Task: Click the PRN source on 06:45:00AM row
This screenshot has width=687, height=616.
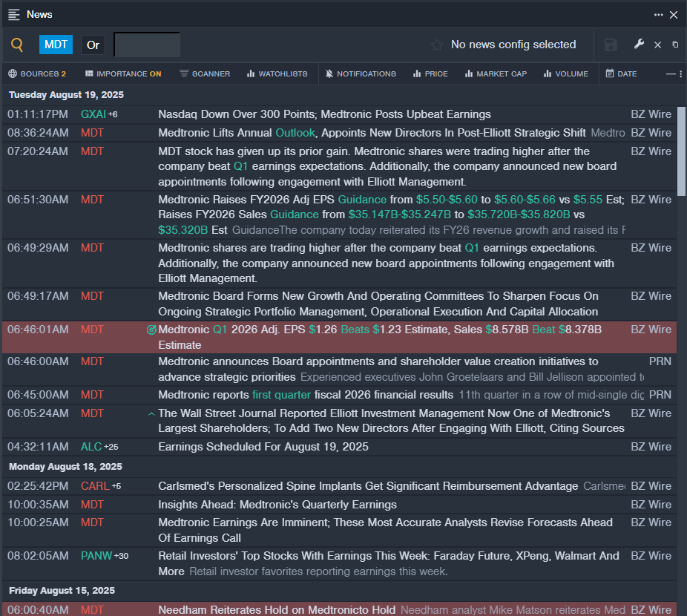Action: coord(660,395)
